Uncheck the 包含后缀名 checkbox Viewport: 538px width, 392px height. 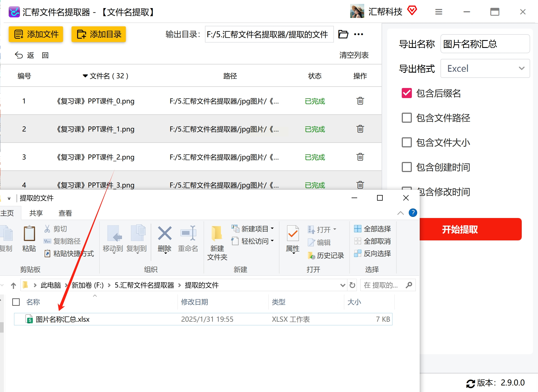pos(407,93)
